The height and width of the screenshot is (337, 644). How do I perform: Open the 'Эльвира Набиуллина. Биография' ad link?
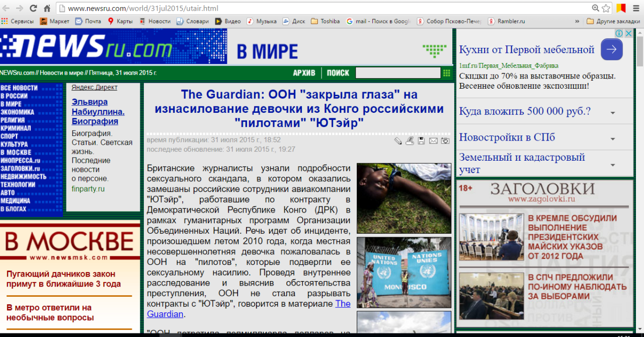[x=98, y=112]
